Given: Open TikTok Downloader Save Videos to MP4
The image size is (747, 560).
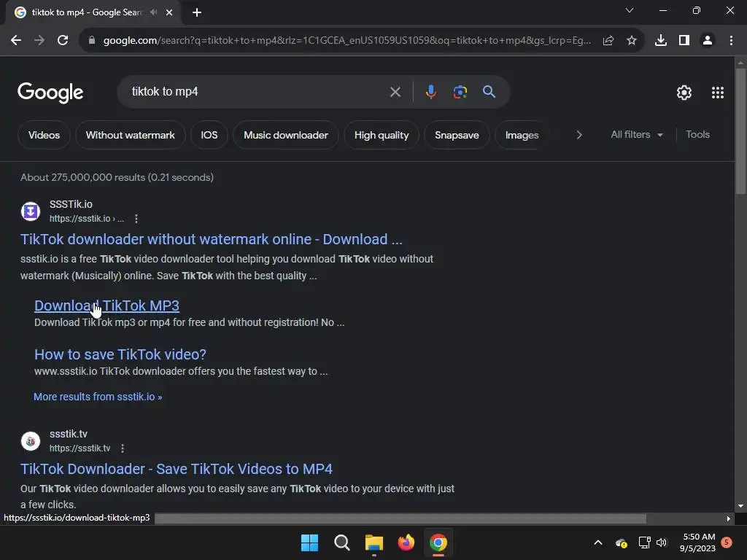Looking at the screenshot, I should point(177,469).
